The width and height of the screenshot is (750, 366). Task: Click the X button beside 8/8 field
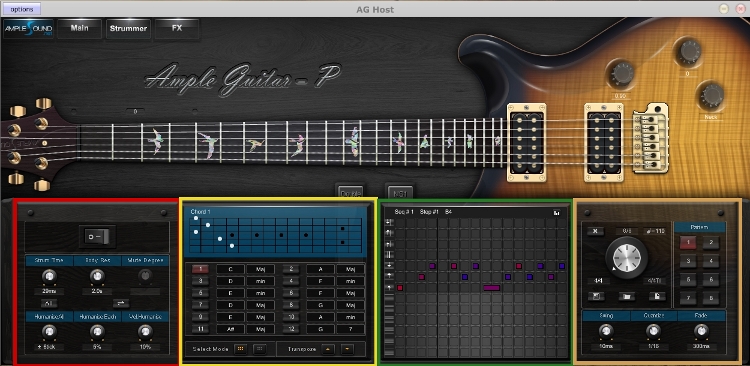(x=596, y=231)
